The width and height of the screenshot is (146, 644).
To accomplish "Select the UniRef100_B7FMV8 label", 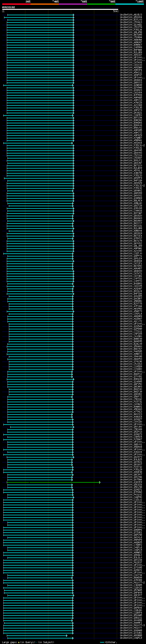I will click(x=131, y=95).
